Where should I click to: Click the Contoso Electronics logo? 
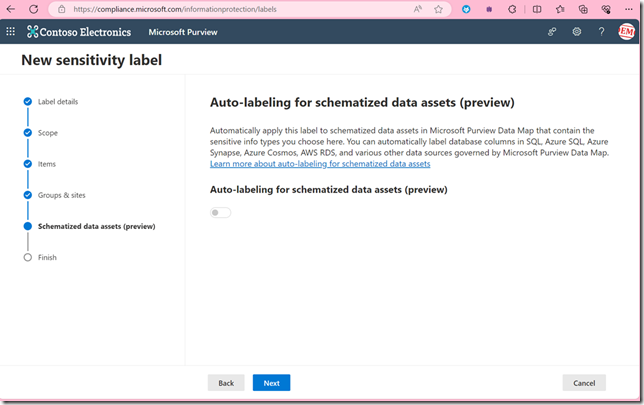click(79, 32)
